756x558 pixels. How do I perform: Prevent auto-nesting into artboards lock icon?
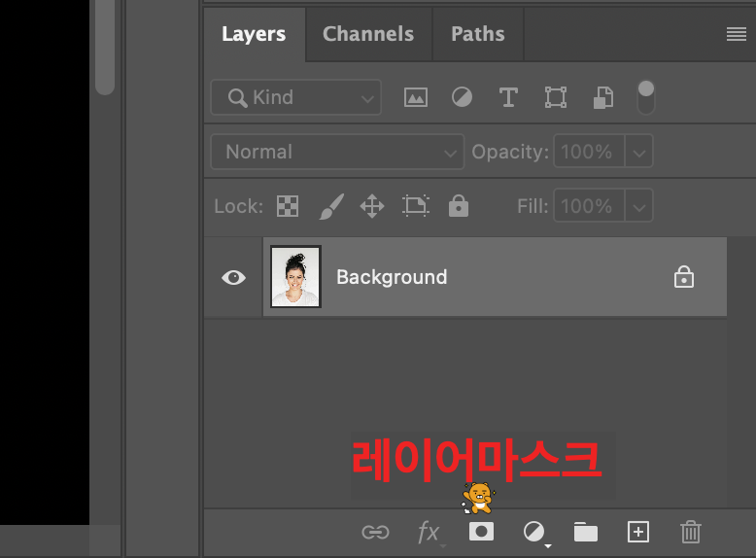click(x=416, y=206)
